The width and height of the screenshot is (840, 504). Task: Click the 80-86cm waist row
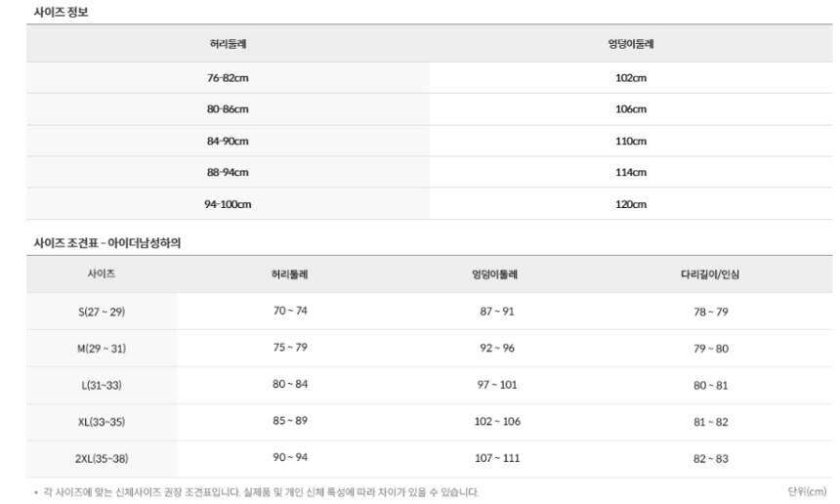click(228, 109)
